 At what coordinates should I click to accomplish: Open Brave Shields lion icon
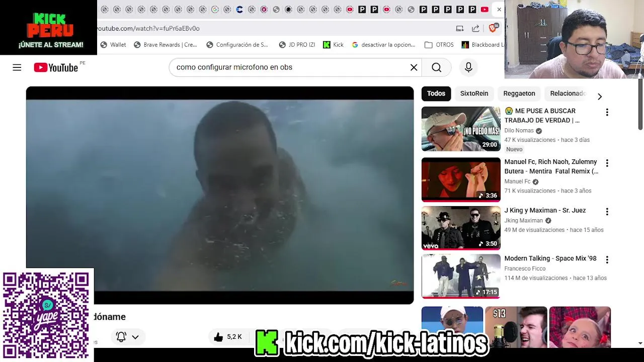coord(493,28)
